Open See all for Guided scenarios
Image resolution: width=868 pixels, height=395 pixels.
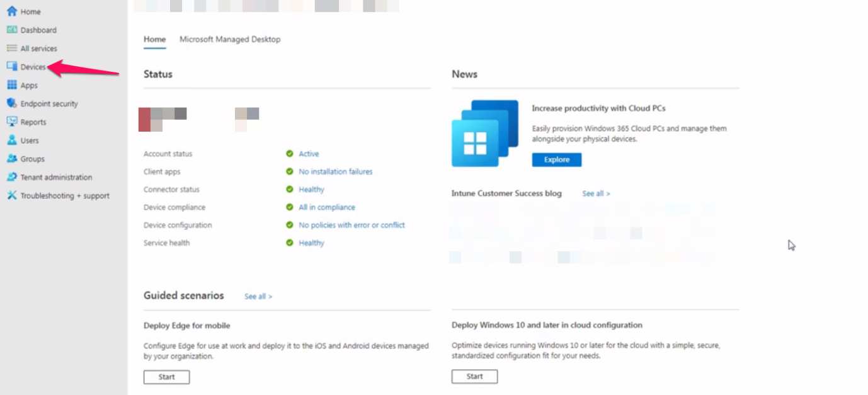pyautogui.click(x=258, y=296)
